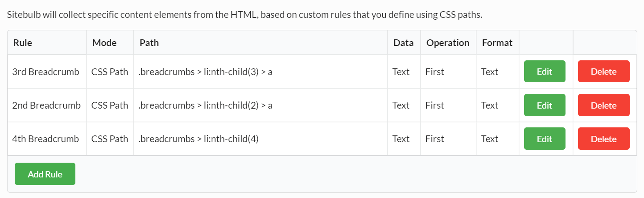The height and width of the screenshot is (198, 644).
Task: Click the Data column header
Action: [403, 43]
